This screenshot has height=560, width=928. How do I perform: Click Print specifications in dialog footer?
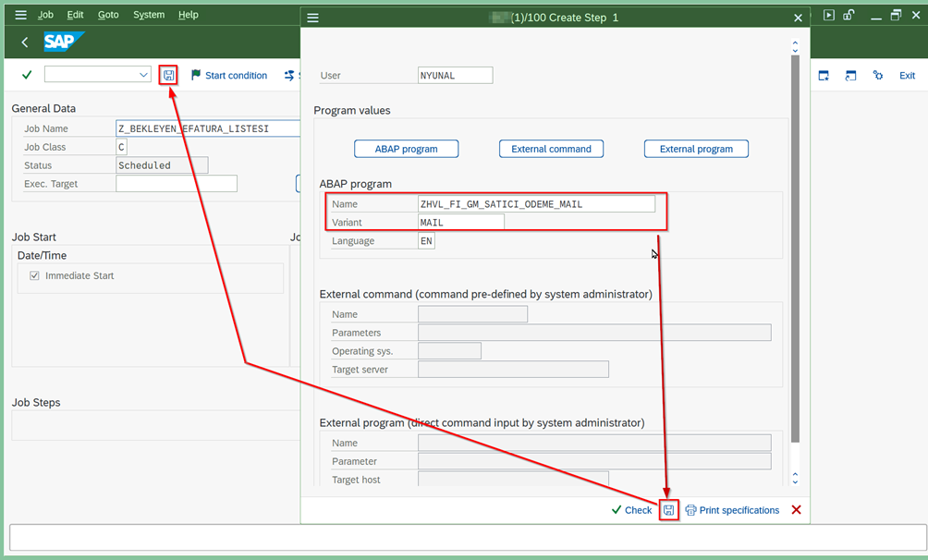click(732, 510)
